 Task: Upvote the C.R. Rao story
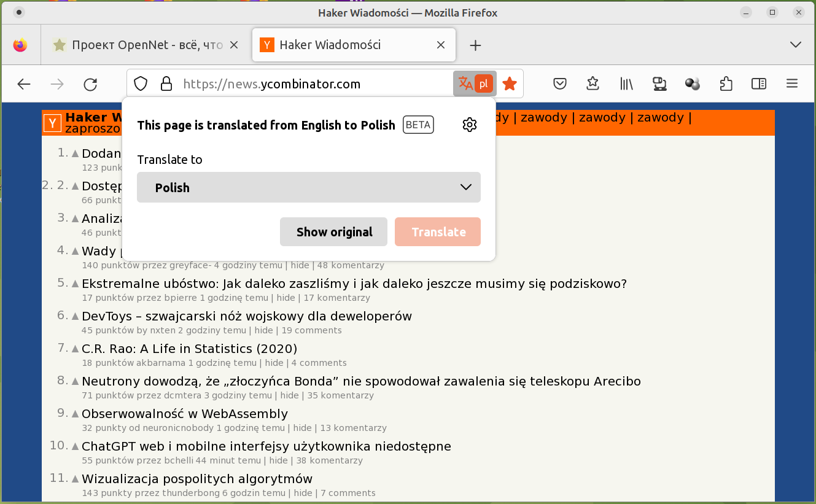point(76,349)
